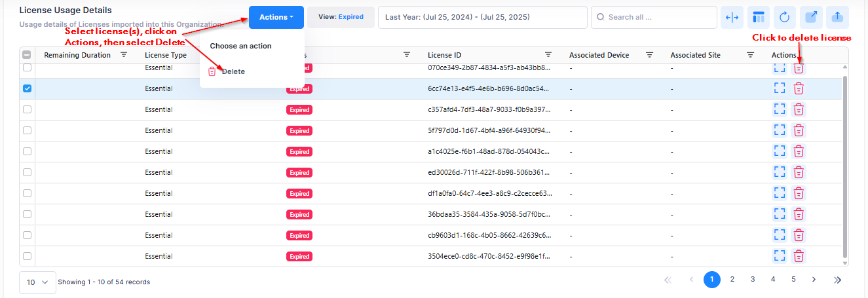This screenshot has width=868, height=298.
Task: Open the Last Year date range picker
Action: (482, 17)
